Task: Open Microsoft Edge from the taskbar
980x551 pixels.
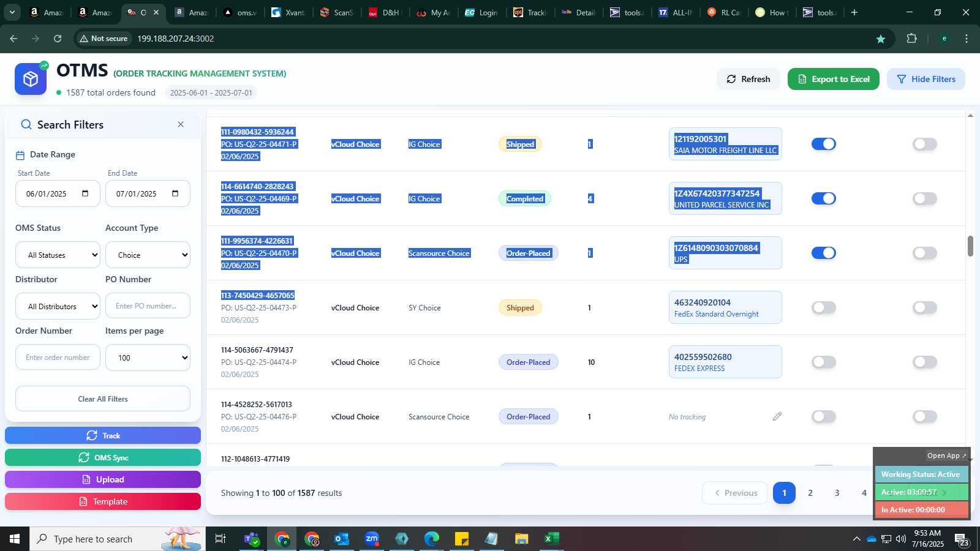Action: click(432, 539)
